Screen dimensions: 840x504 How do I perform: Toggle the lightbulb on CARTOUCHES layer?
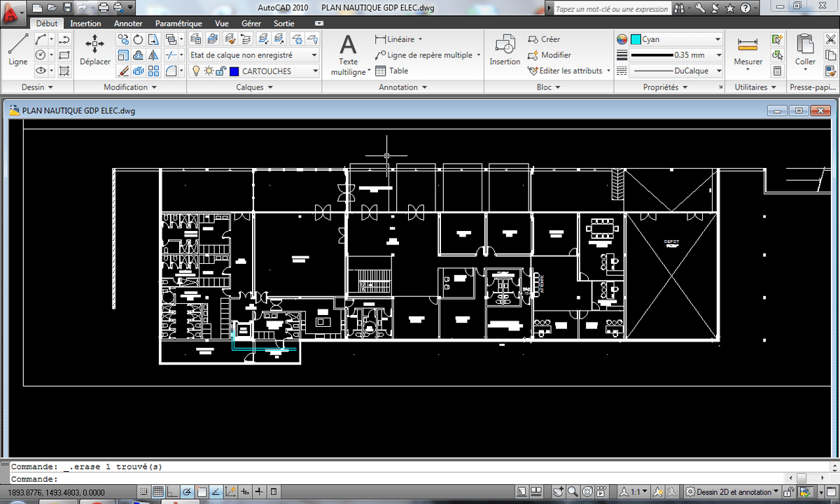(x=196, y=71)
